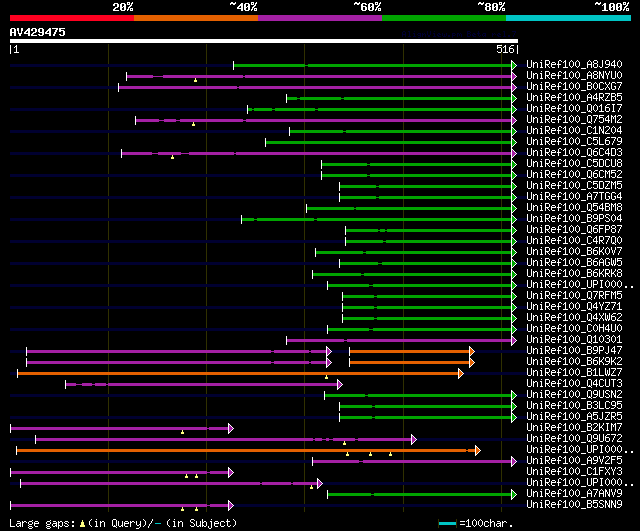The width and height of the screenshot is (640, 531).
Task: Click the yellow gap marker under UniRef100_Q6C4D3
Action: pos(172,157)
